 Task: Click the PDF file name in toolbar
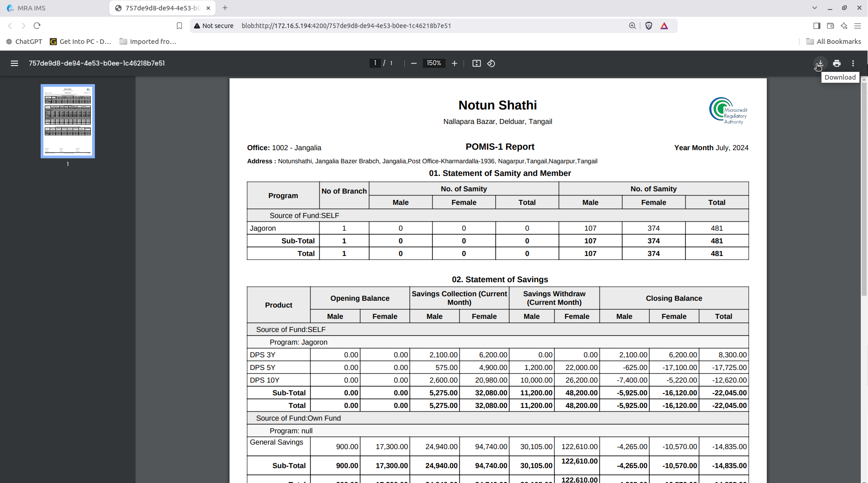click(97, 63)
